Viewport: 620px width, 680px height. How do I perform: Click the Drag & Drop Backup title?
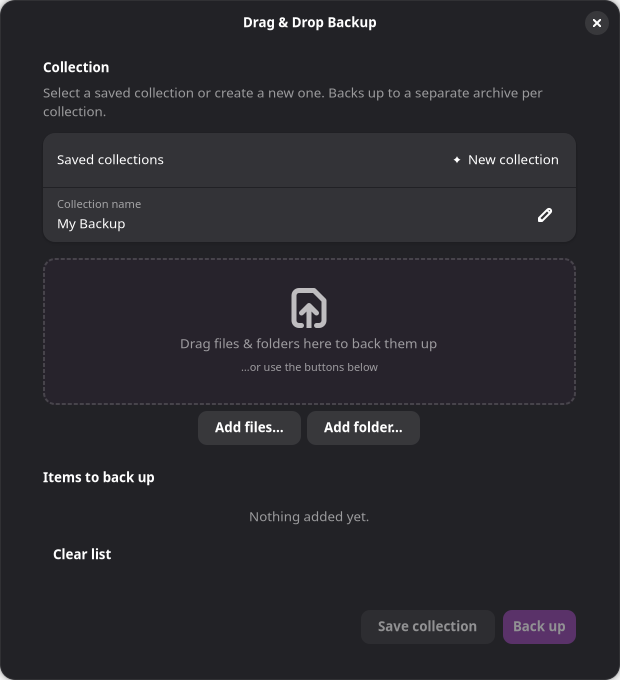coord(310,23)
